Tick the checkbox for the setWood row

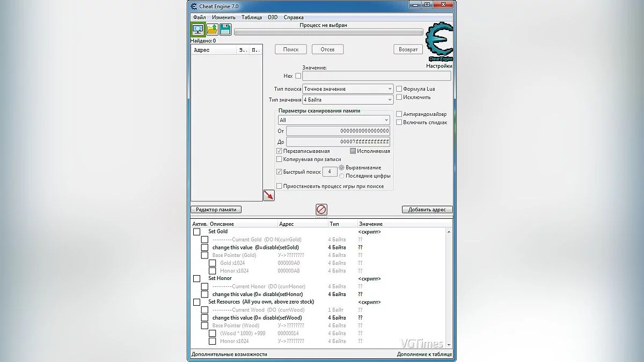204,318
